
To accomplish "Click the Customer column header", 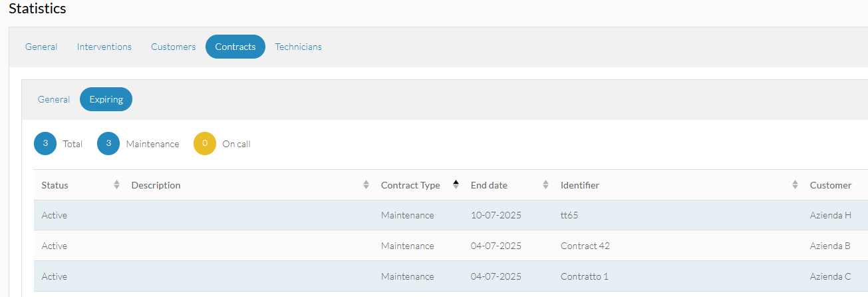I will coord(831,185).
